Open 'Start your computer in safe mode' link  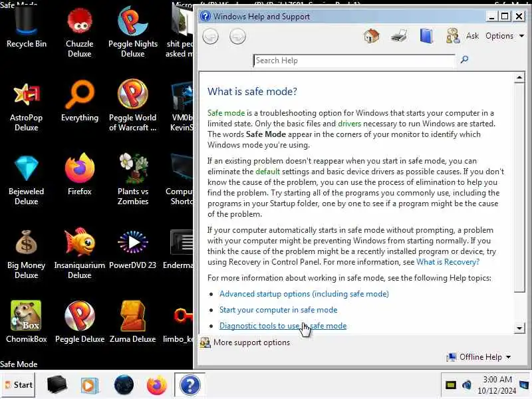[278, 310]
